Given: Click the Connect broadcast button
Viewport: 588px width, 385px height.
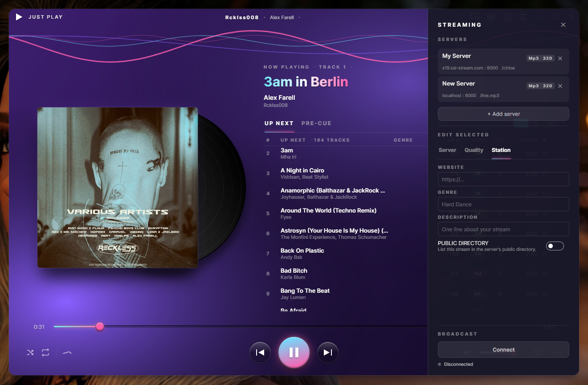Looking at the screenshot, I should coord(503,350).
